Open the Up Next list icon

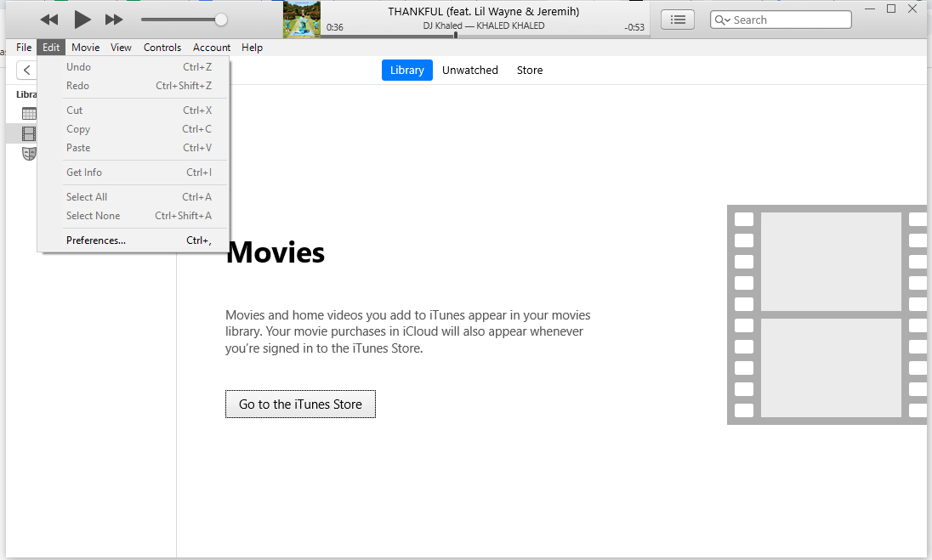click(x=677, y=20)
